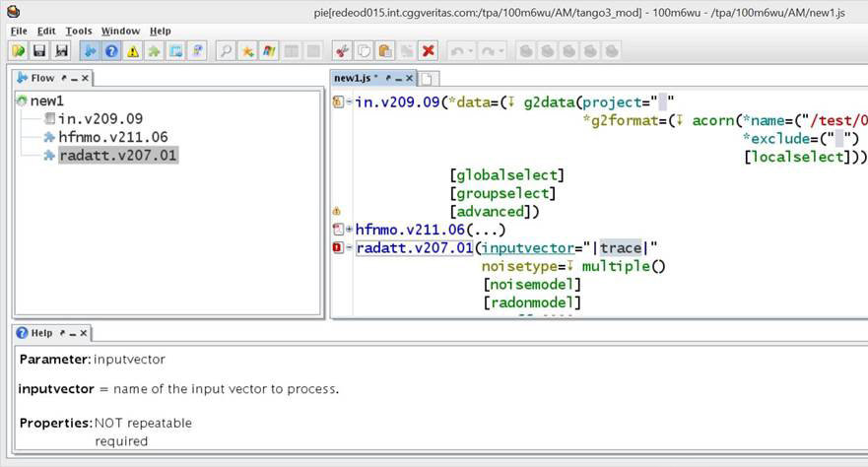Click the save floppy disk icon

point(39,51)
